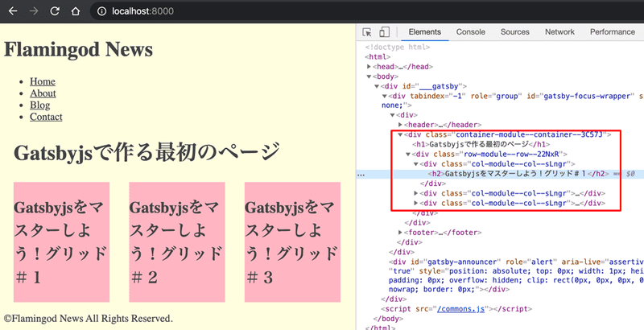The image size is (644, 330).
Task: Expand the footer element node
Action: point(400,233)
